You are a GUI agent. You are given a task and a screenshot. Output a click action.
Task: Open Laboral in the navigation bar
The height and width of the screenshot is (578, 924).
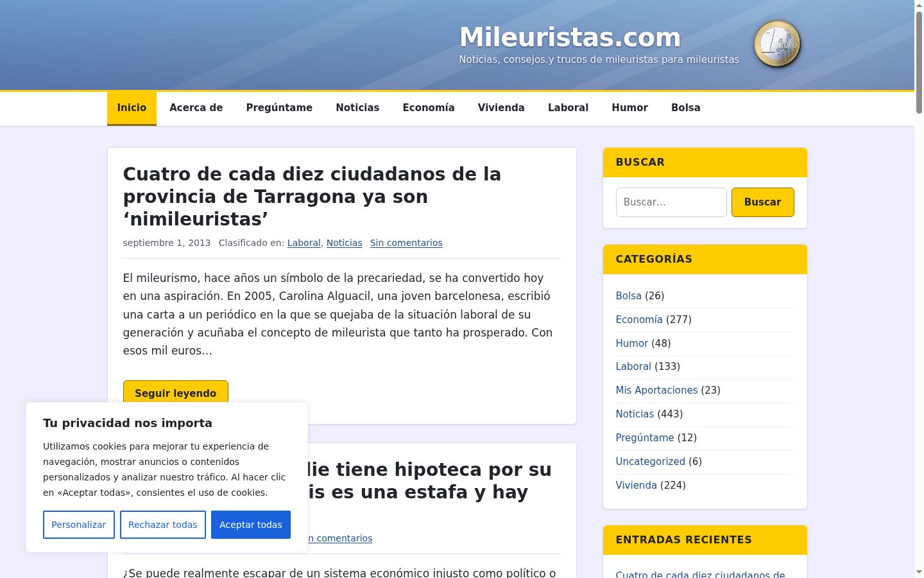(568, 108)
